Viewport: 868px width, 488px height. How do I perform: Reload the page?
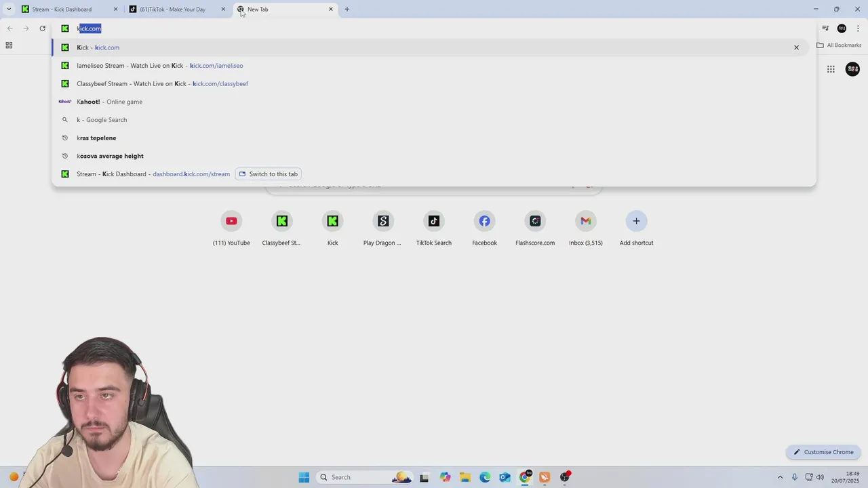(42, 28)
